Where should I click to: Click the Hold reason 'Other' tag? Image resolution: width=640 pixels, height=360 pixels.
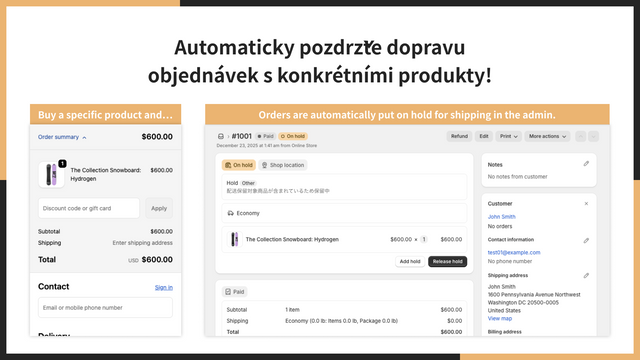pos(248,183)
